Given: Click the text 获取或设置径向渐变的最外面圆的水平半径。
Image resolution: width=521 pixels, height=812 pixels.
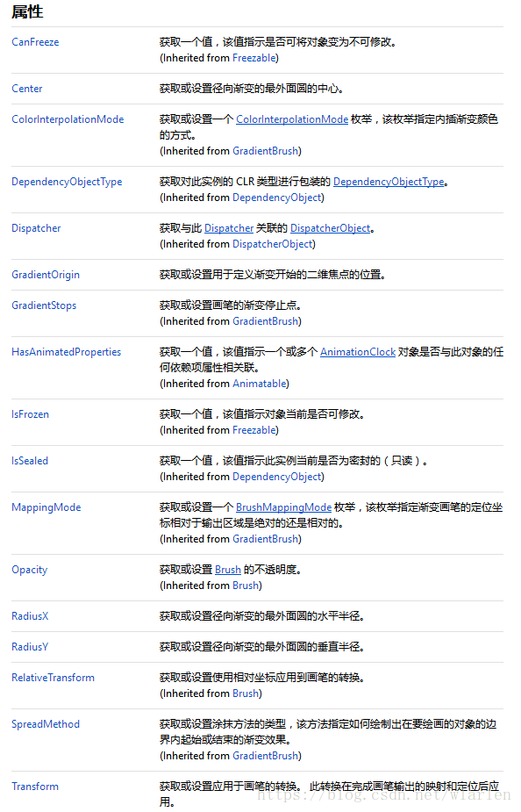Looking at the screenshot, I should click(261, 615).
